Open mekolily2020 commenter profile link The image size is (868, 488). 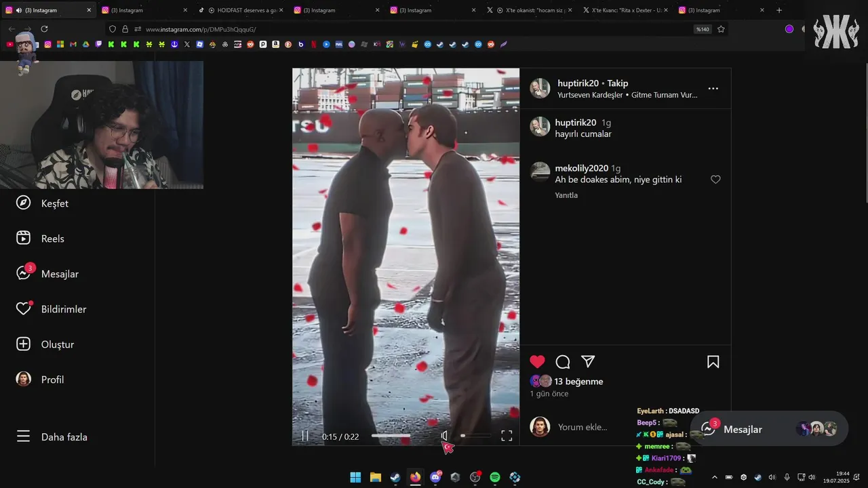582,168
